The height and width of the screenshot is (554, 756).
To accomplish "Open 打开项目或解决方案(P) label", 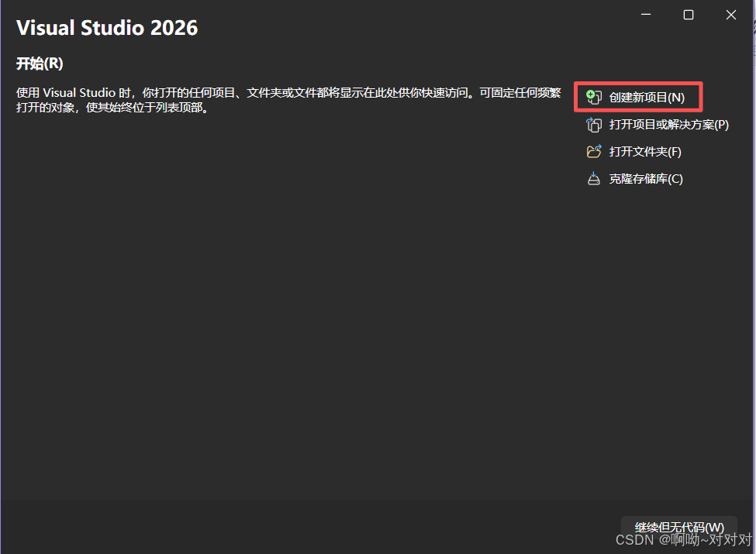I will [x=668, y=125].
